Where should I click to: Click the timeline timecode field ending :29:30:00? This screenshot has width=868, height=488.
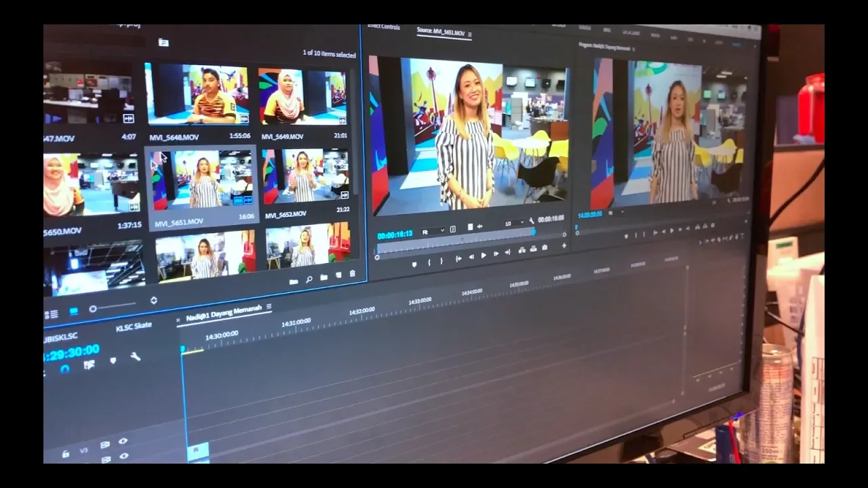click(x=72, y=352)
